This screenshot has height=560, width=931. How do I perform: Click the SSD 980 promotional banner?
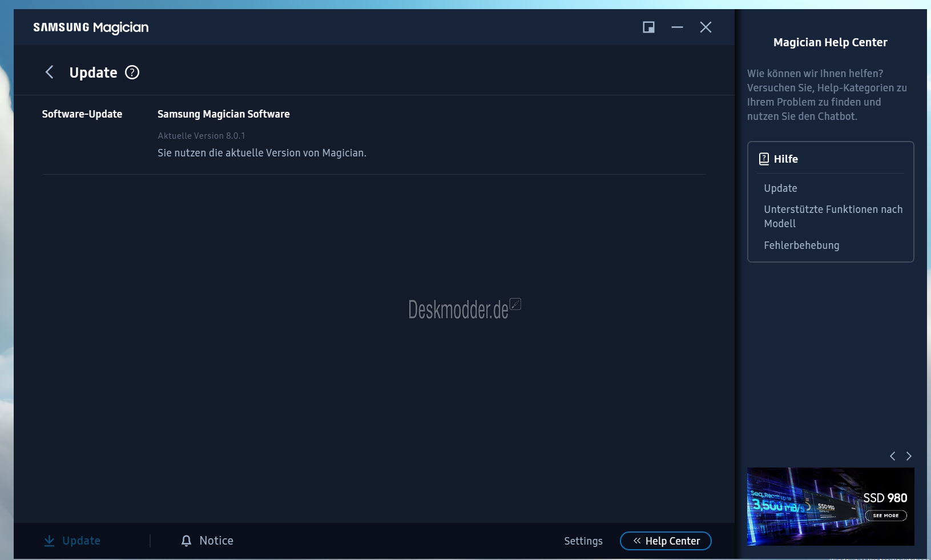coord(831,506)
